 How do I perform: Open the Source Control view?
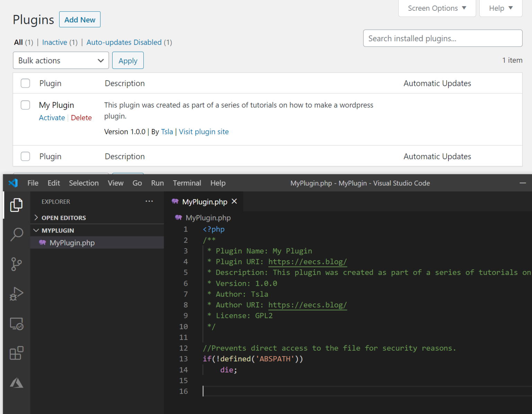pyautogui.click(x=16, y=264)
